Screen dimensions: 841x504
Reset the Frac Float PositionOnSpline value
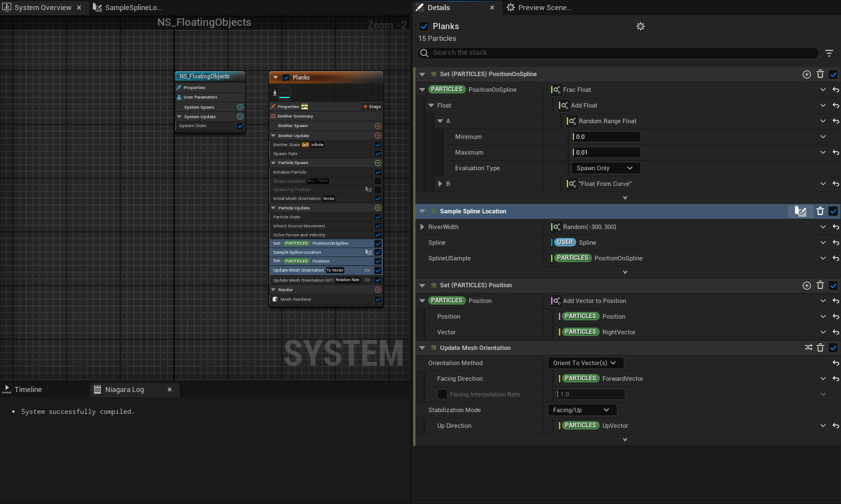835,90
